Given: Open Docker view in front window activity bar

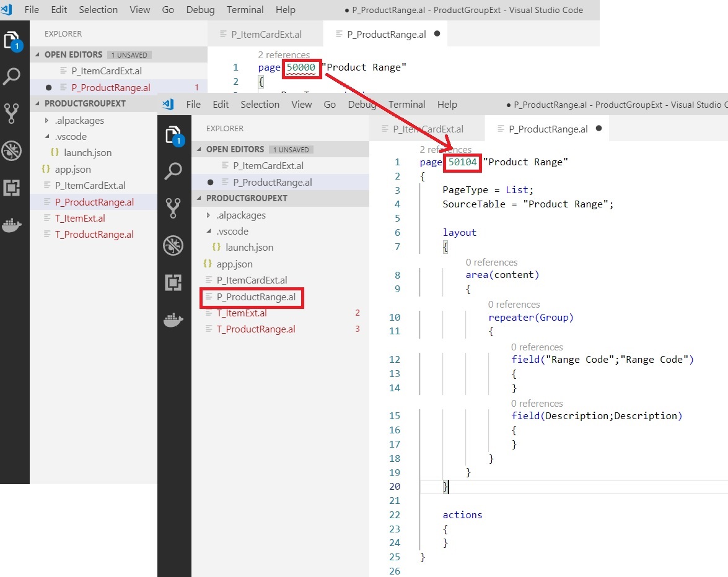Looking at the screenshot, I should pyautogui.click(x=173, y=319).
